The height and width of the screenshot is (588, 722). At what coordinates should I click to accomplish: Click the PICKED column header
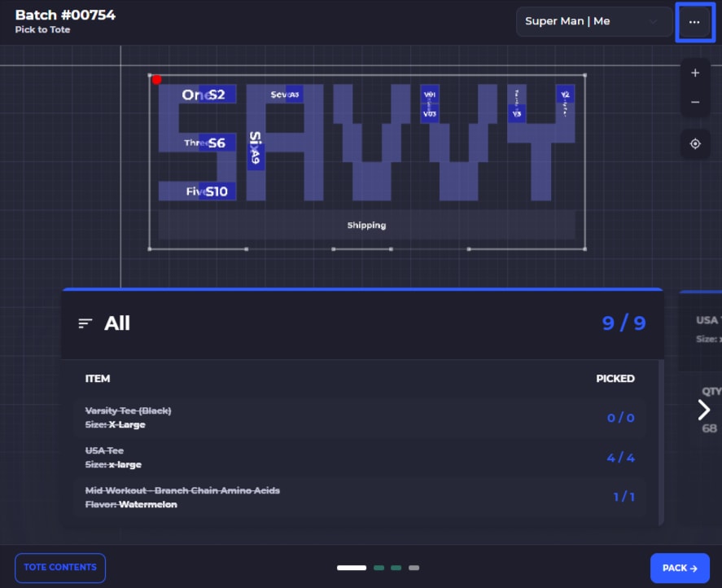click(615, 379)
